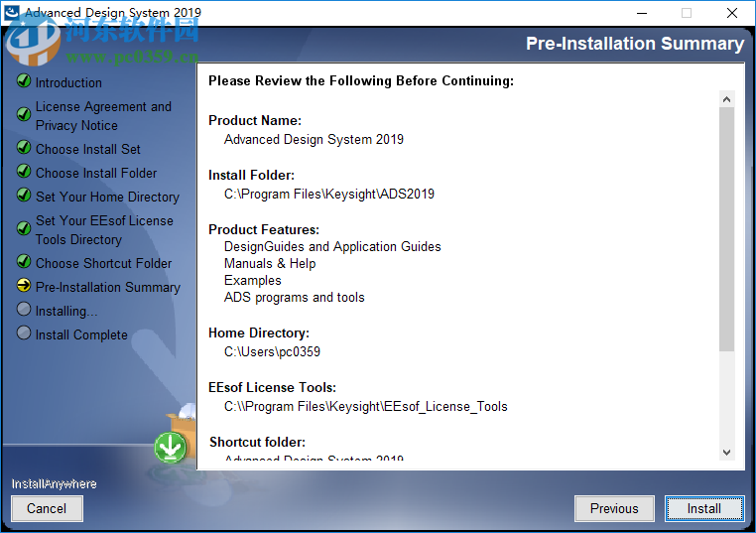Click the 'EEsof License Tools:' heading
The image size is (756, 533).
272,387
